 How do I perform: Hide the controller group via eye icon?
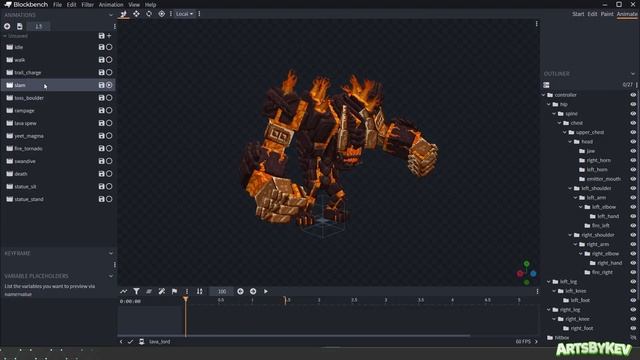pos(633,95)
